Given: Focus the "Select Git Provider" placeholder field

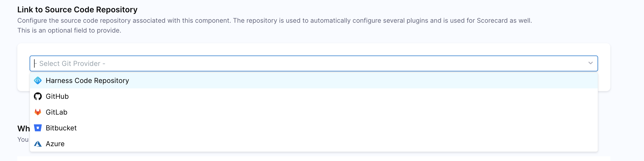Looking at the screenshot, I should [x=72, y=63].
